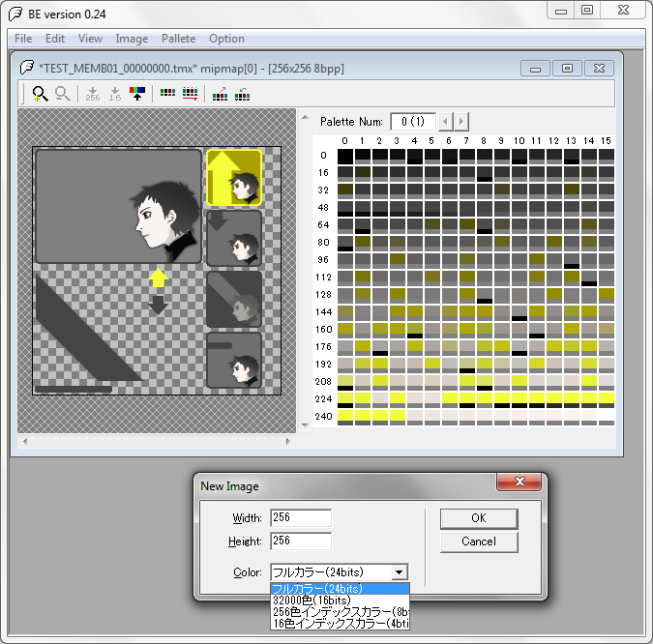Click the Palette Num field
Viewport: 653px width, 644px height.
(x=413, y=122)
